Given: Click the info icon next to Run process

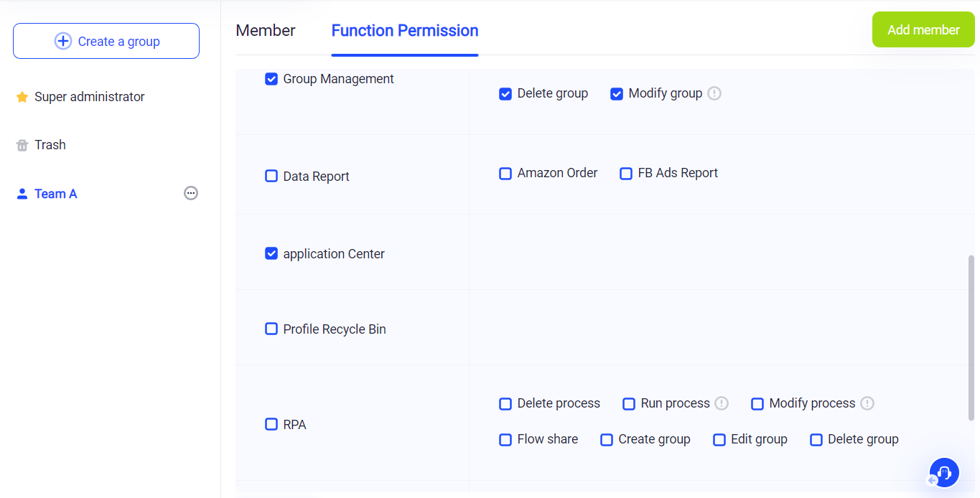Looking at the screenshot, I should [x=722, y=403].
